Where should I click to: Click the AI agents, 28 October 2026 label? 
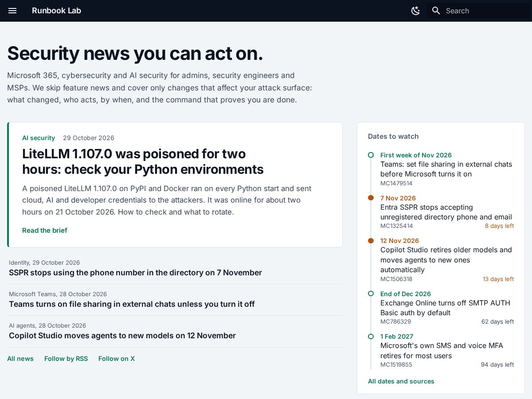[x=47, y=325]
